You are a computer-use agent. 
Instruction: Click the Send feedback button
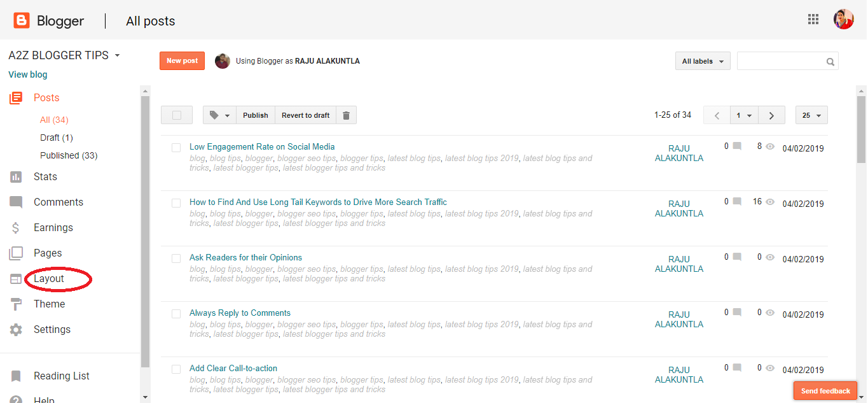click(825, 390)
